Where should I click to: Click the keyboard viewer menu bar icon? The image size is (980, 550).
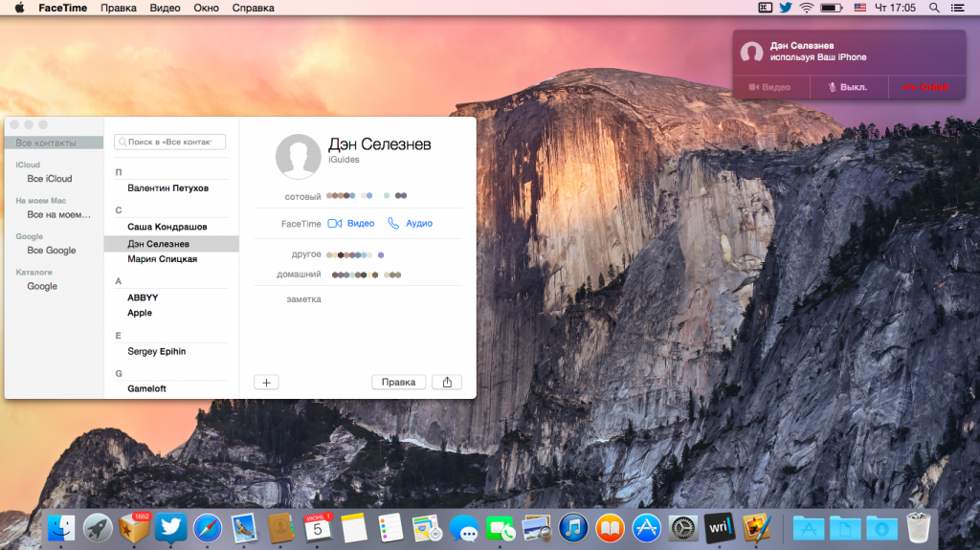pos(765,8)
